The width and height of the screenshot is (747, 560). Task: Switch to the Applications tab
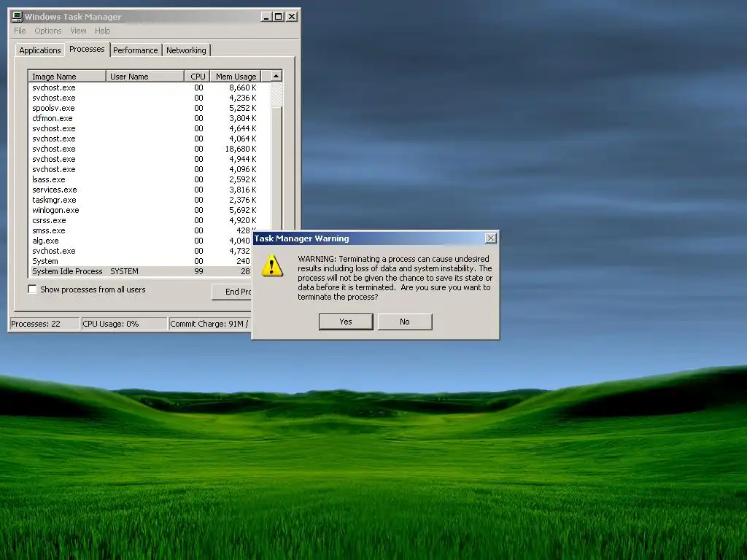[40, 50]
